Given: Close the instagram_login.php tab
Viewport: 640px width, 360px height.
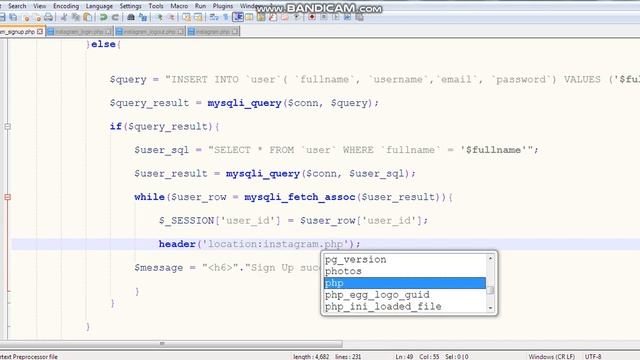Looking at the screenshot, I should click(108, 31).
